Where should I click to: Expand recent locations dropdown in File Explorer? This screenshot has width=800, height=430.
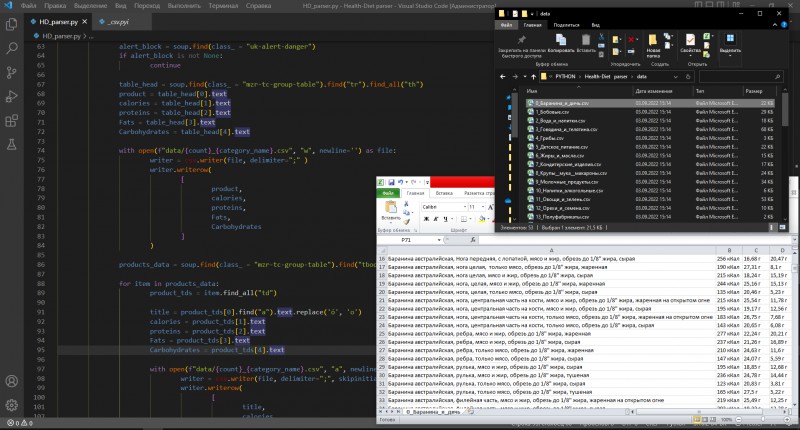point(524,77)
